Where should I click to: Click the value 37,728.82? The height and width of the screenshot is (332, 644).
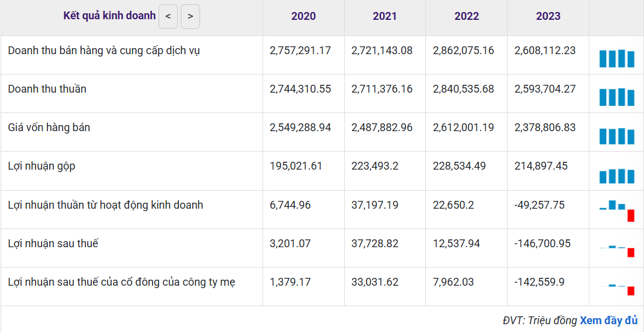pyautogui.click(x=375, y=244)
